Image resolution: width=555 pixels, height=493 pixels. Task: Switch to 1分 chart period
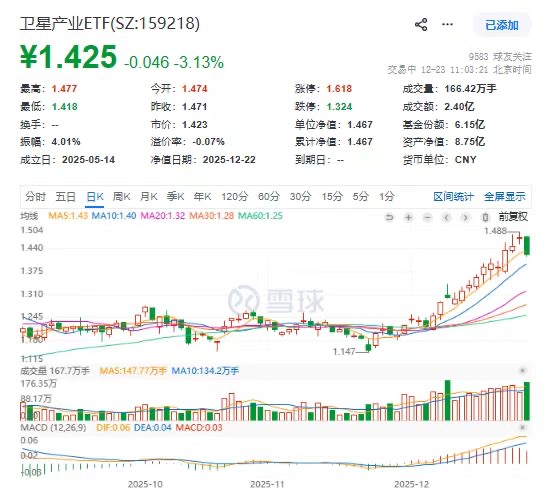[387, 196]
